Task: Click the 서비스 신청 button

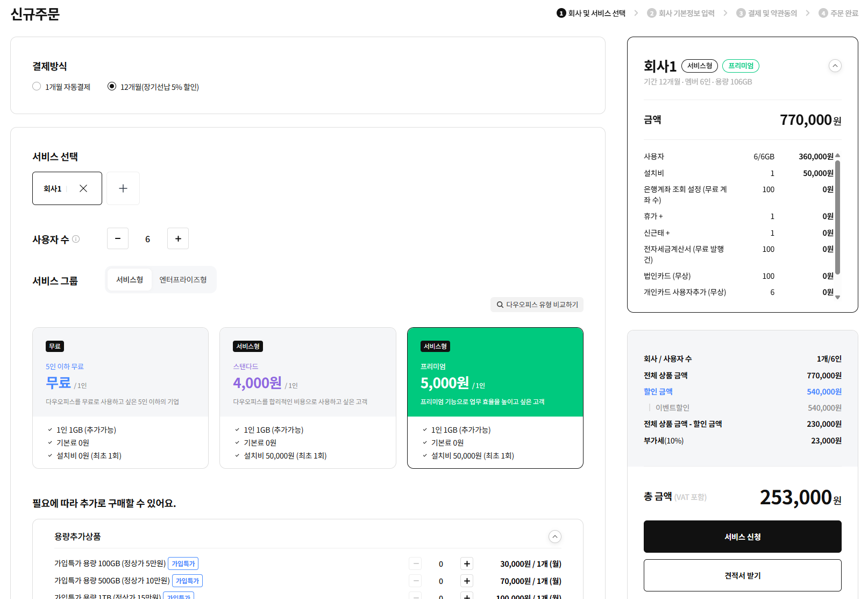Action: pyautogui.click(x=742, y=537)
